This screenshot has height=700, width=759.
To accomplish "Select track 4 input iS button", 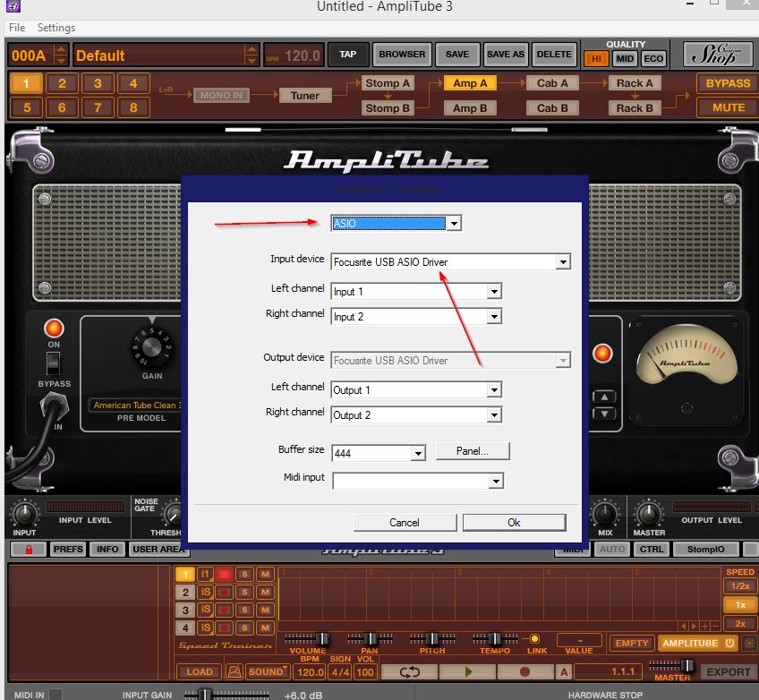I will coord(205,627).
